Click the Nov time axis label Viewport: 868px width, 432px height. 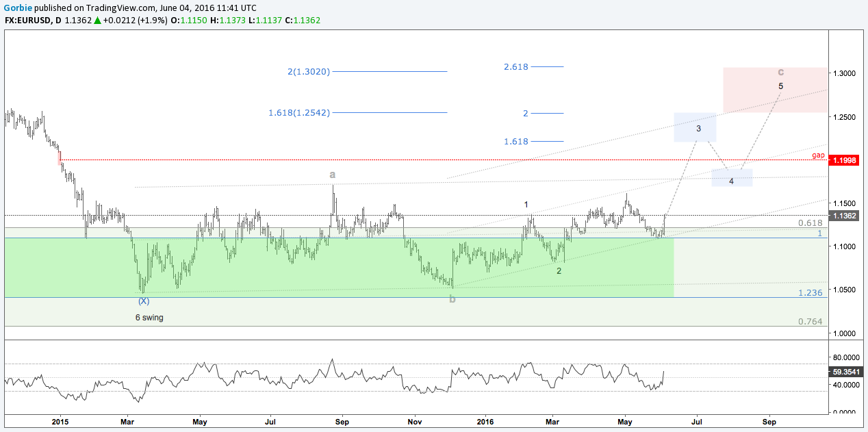(413, 422)
